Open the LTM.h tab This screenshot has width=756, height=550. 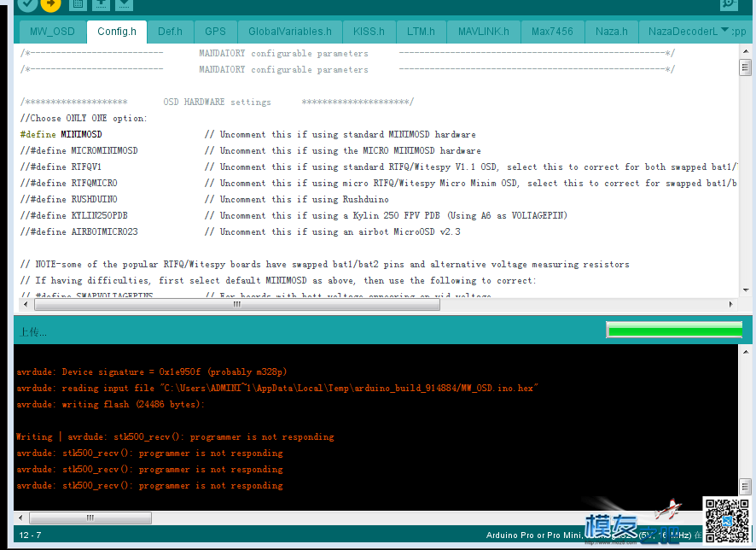[421, 32]
